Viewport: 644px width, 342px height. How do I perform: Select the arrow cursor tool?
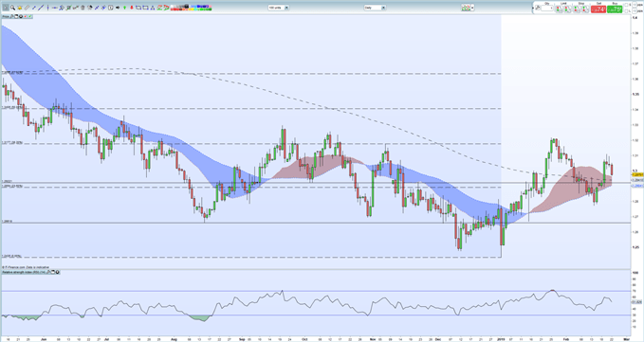pyautogui.click(x=6, y=8)
